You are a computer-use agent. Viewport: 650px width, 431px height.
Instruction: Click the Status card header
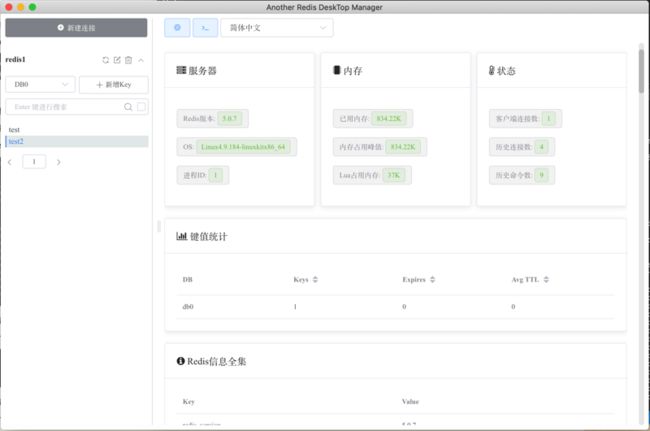tap(551, 70)
